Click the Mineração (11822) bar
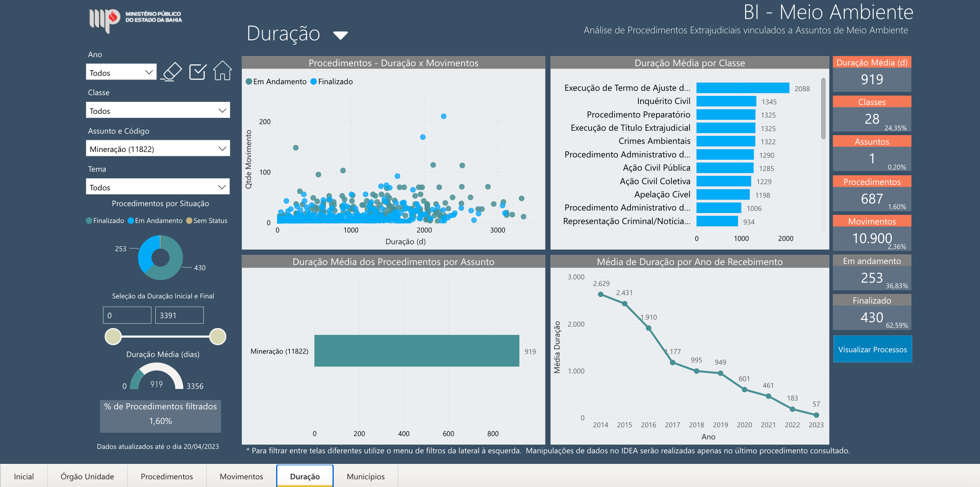 click(417, 351)
